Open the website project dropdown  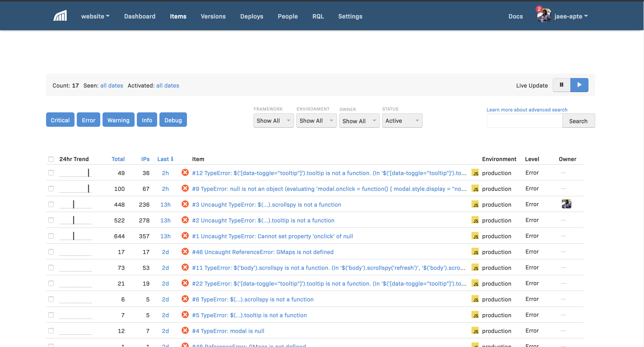95,16
